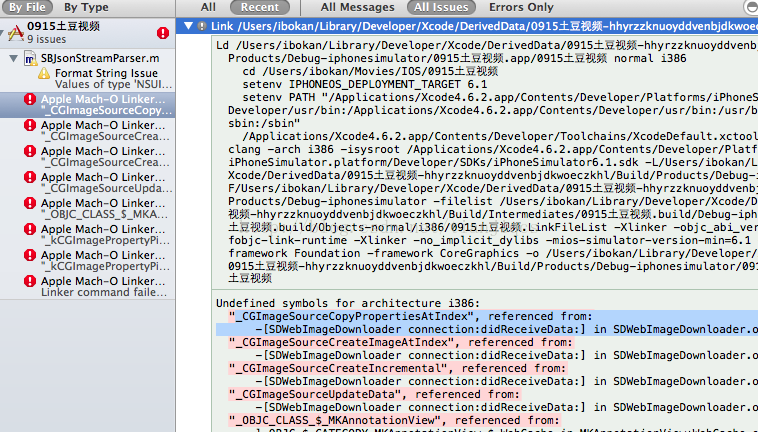Switch to By Type grouping
Viewport: 758px width, 432px height.
pyautogui.click(x=86, y=7)
